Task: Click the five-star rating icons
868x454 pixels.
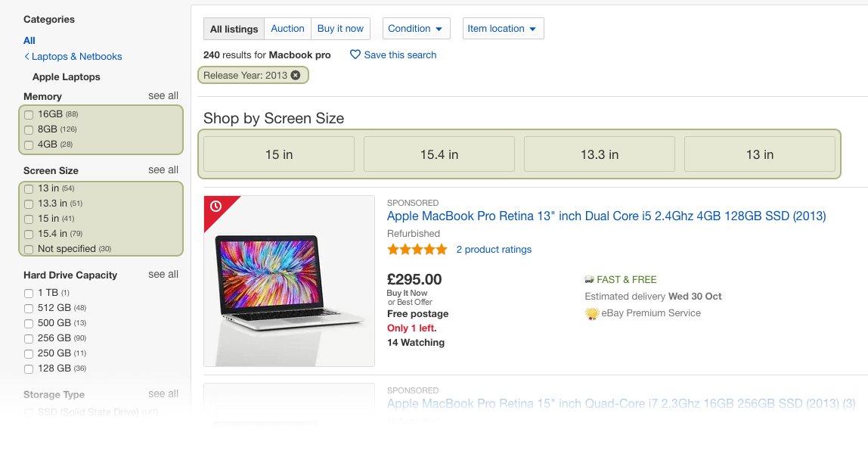Action: tap(417, 250)
